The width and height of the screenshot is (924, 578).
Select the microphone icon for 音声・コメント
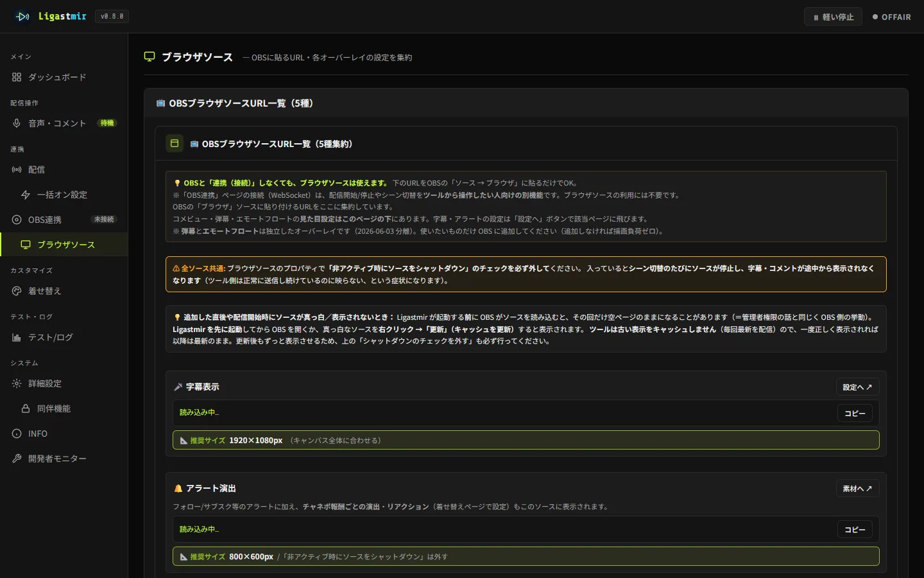click(17, 123)
